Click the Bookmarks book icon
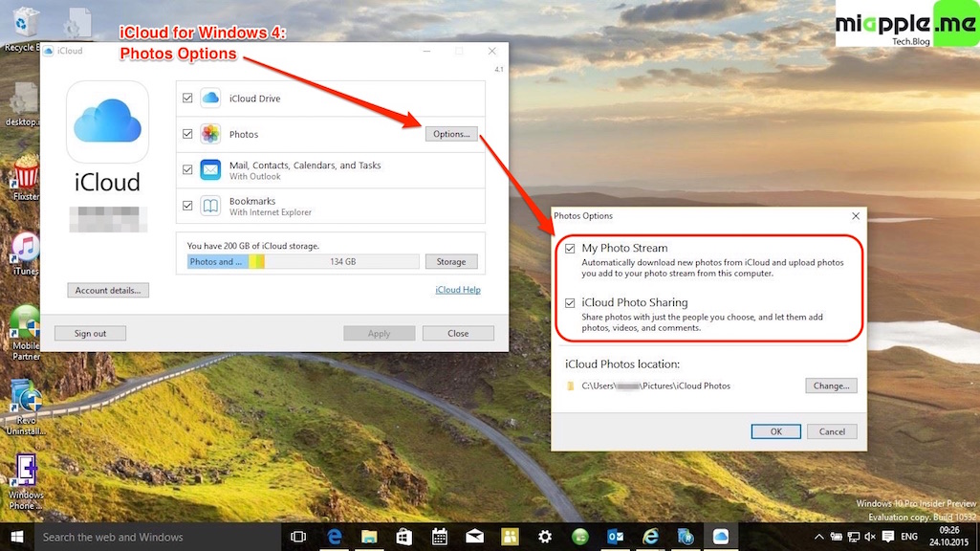This screenshot has height=551, width=980. [210, 206]
